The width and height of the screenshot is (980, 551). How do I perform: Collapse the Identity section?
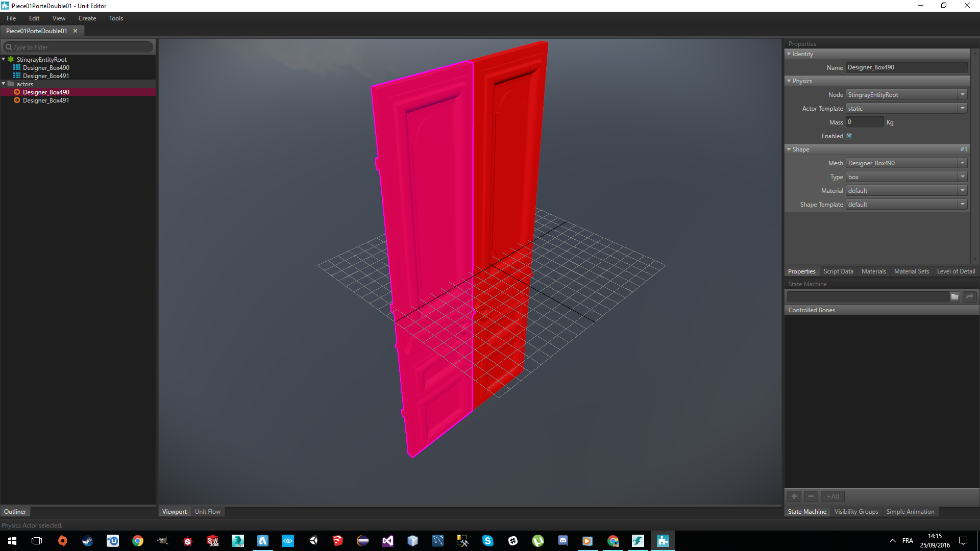click(789, 54)
